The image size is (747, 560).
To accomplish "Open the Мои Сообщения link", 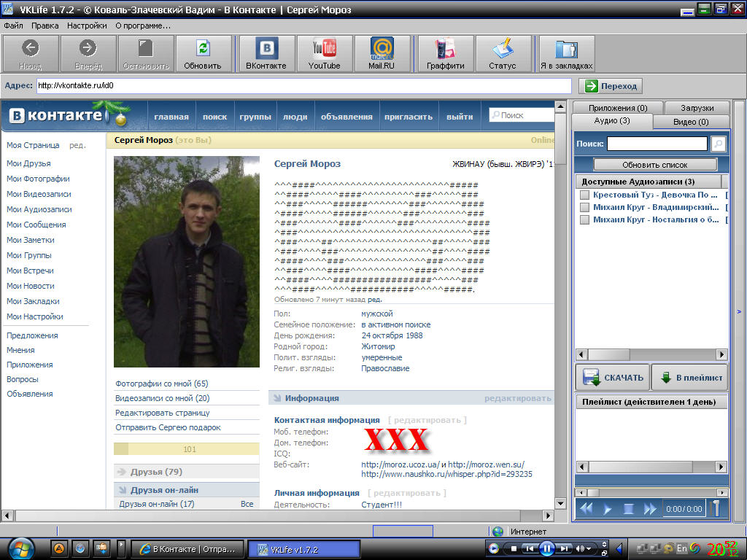I will coord(36,225).
